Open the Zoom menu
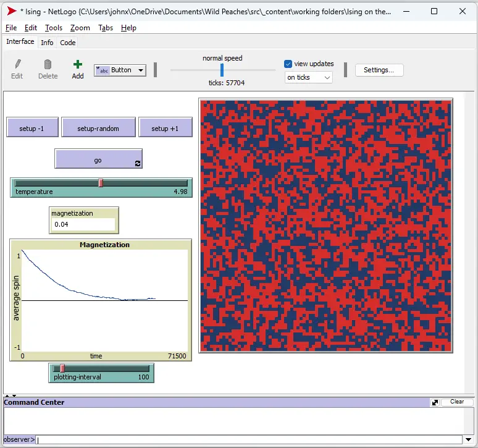Image resolution: width=478 pixels, height=448 pixels. (x=80, y=28)
